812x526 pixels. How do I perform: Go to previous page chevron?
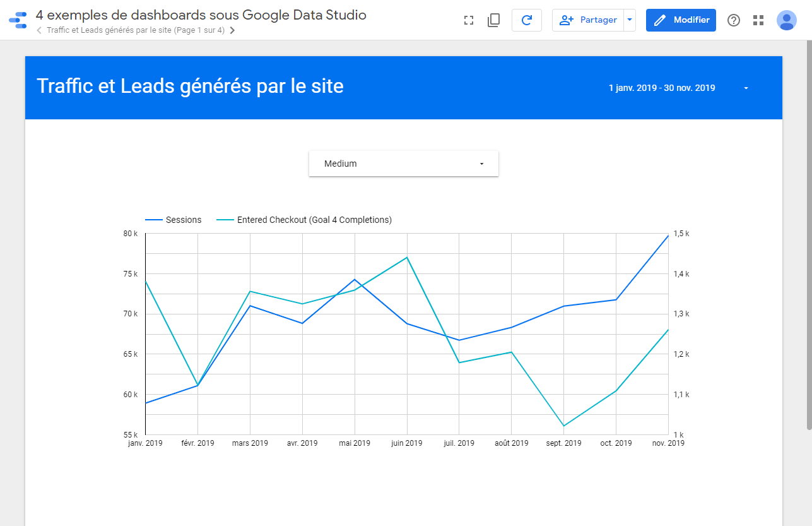point(40,30)
